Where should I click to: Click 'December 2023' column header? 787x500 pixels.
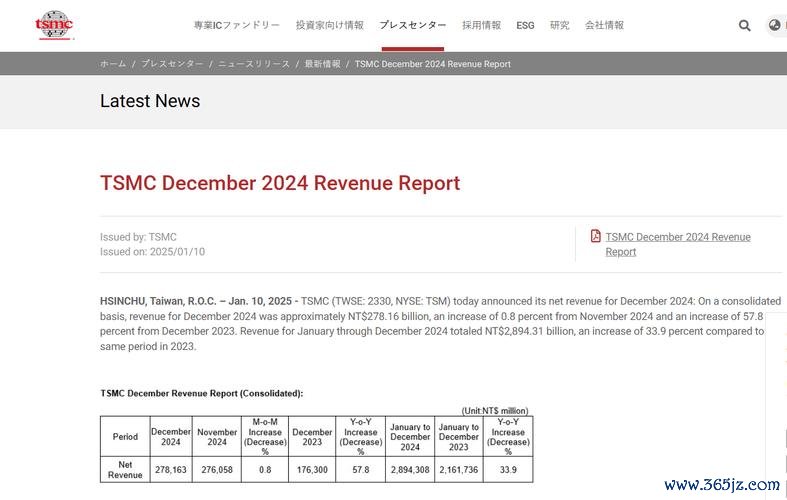312,436
